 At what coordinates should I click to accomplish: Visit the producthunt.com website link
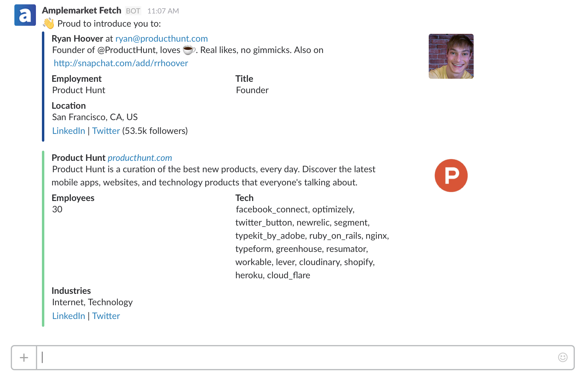click(140, 158)
